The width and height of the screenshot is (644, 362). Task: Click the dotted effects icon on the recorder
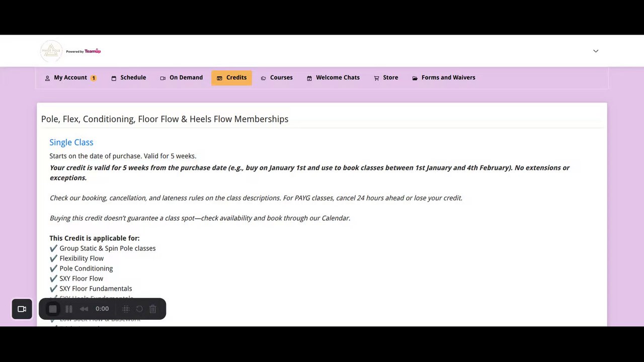[126, 309]
